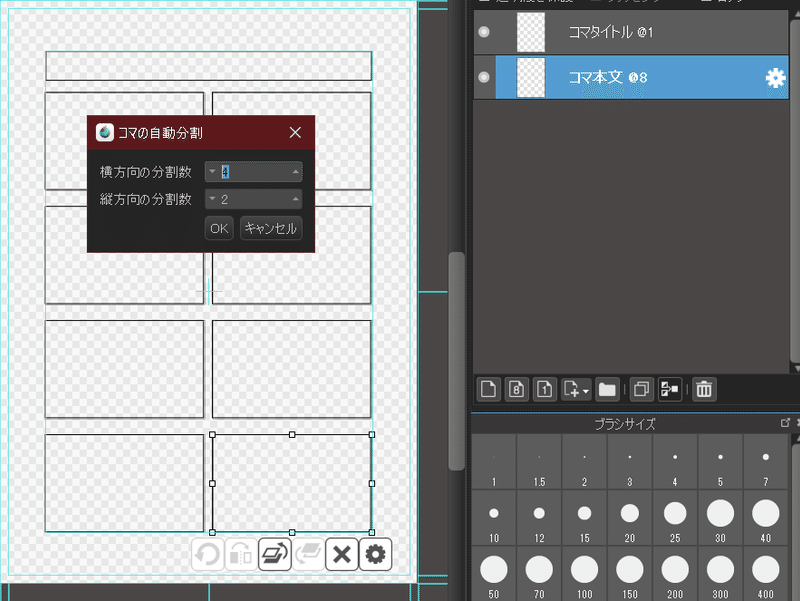Select brush size 200
The height and width of the screenshot is (601, 800).
pos(675,574)
